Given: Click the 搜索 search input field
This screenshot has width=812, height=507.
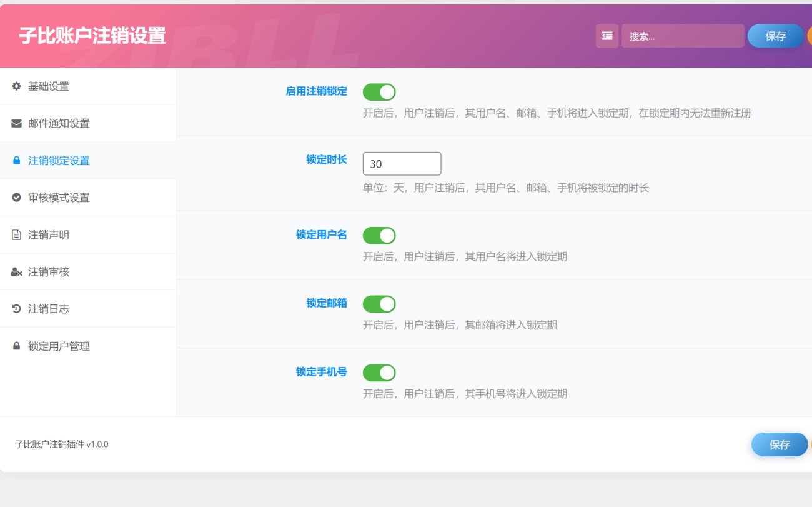Looking at the screenshot, I should click(681, 36).
